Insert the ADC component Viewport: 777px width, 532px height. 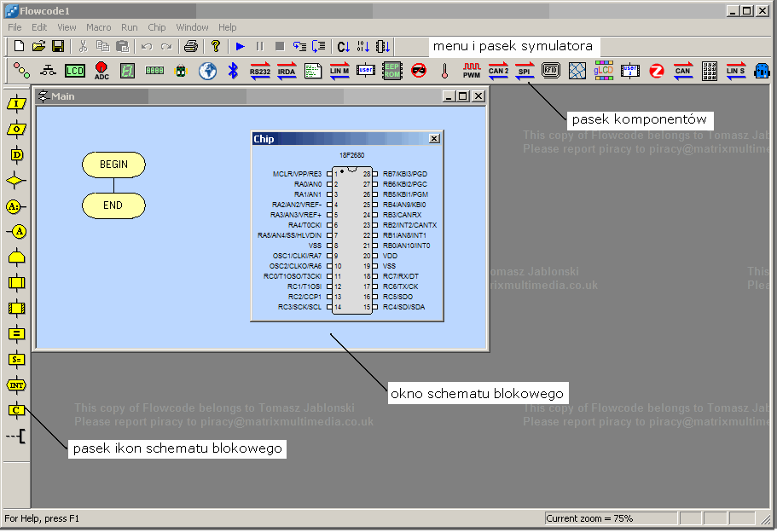tap(101, 72)
